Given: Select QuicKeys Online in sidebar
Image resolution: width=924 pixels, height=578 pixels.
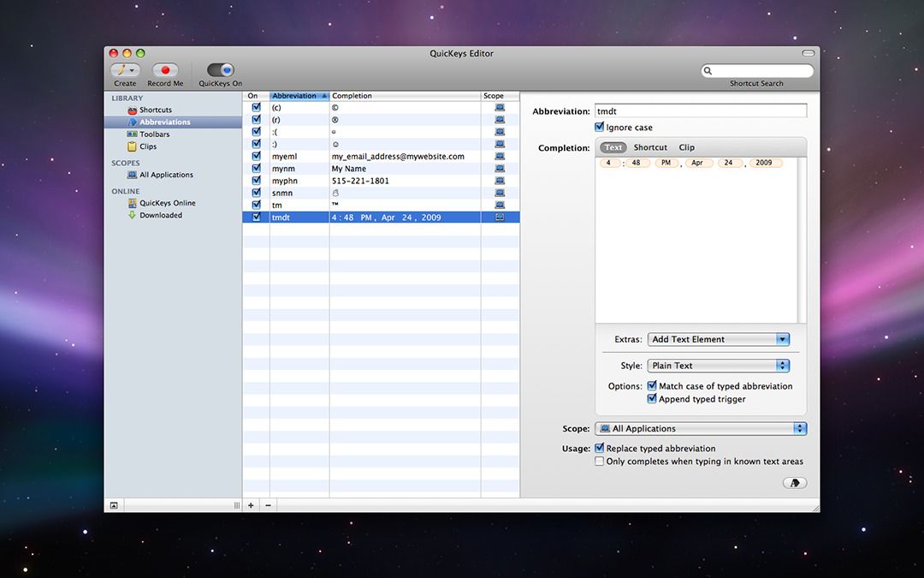Looking at the screenshot, I should [167, 203].
